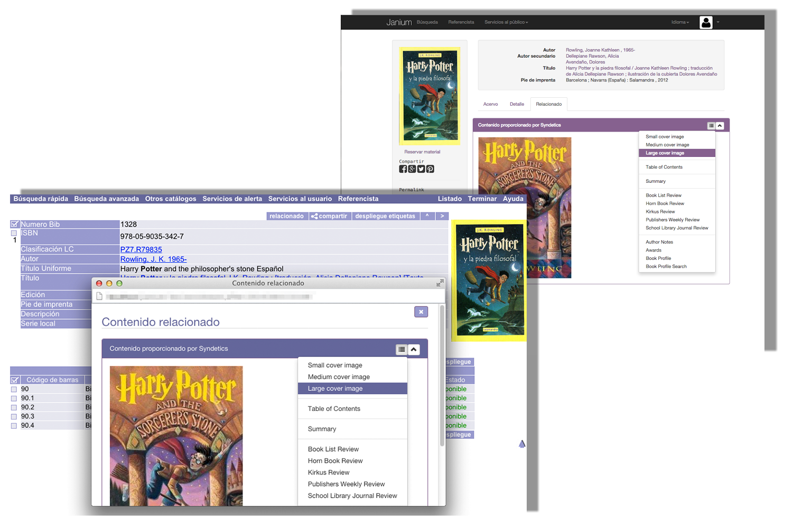Click green zoom button of popup window
Screen dimensions: 793x532
[x=119, y=284]
